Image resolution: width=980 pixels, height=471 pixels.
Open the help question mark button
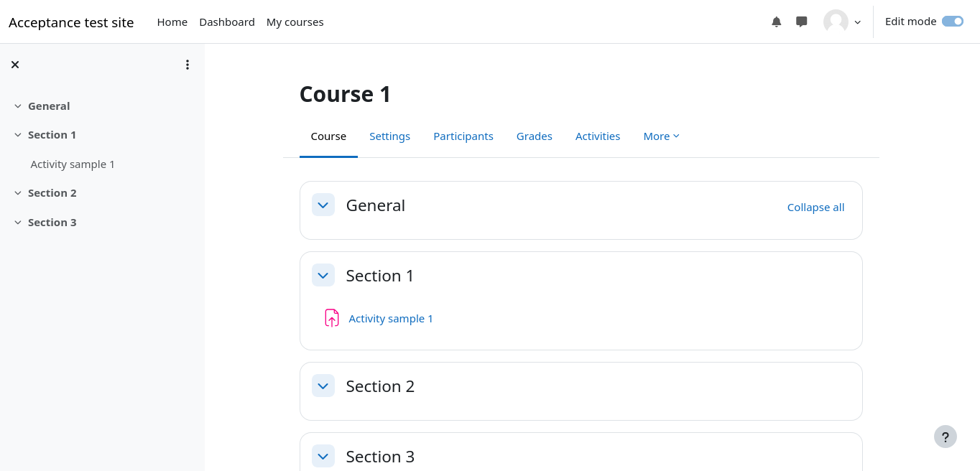click(x=945, y=437)
